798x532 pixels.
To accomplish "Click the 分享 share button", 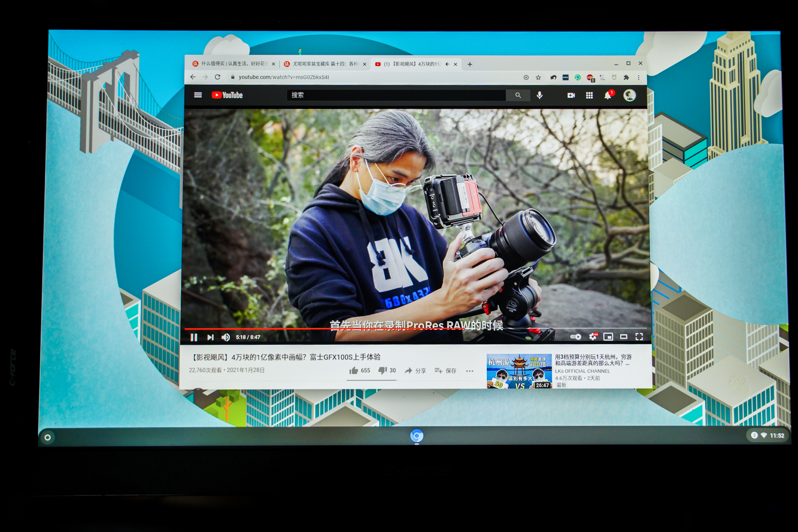I will click(x=415, y=370).
